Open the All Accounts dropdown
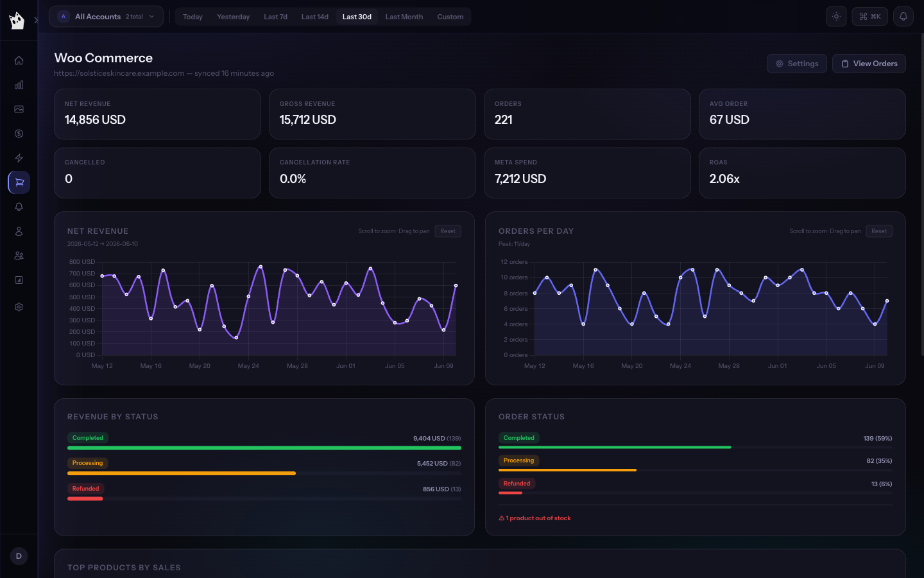 point(106,17)
